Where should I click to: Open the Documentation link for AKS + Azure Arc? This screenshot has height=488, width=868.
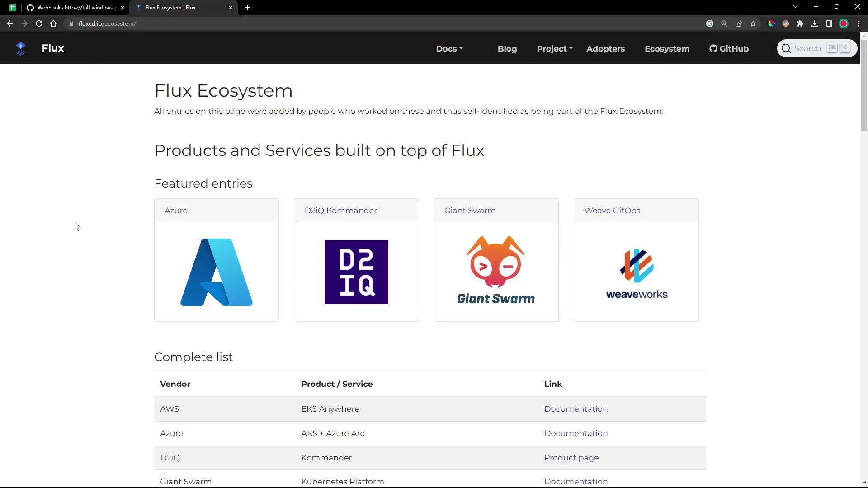pyautogui.click(x=576, y=433)
